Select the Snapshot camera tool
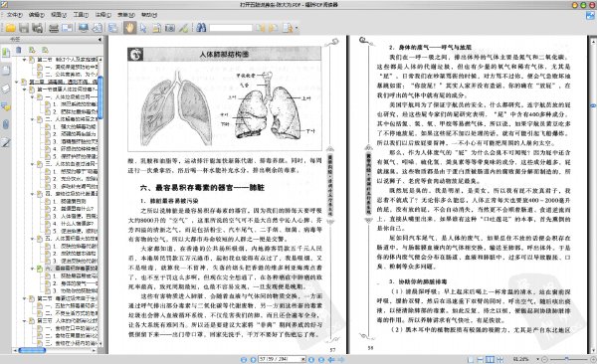 tap(169, 28)
